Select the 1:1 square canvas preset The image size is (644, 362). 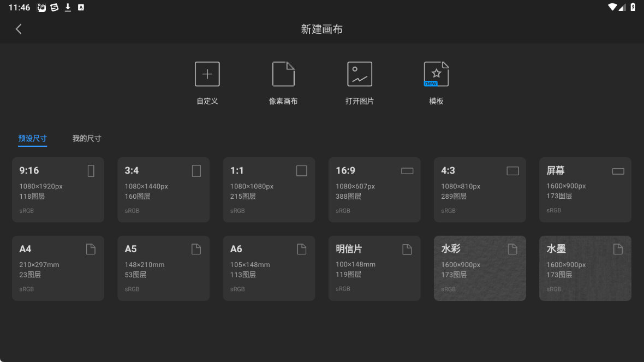click(269, 189)
